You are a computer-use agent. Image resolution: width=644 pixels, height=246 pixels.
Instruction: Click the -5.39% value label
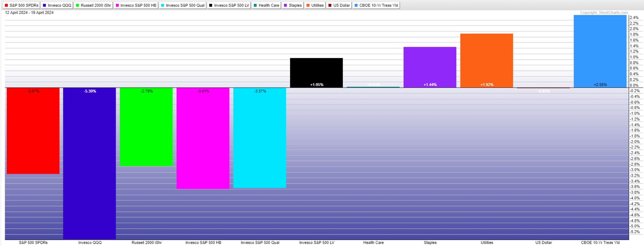click(x=90, y=91)
